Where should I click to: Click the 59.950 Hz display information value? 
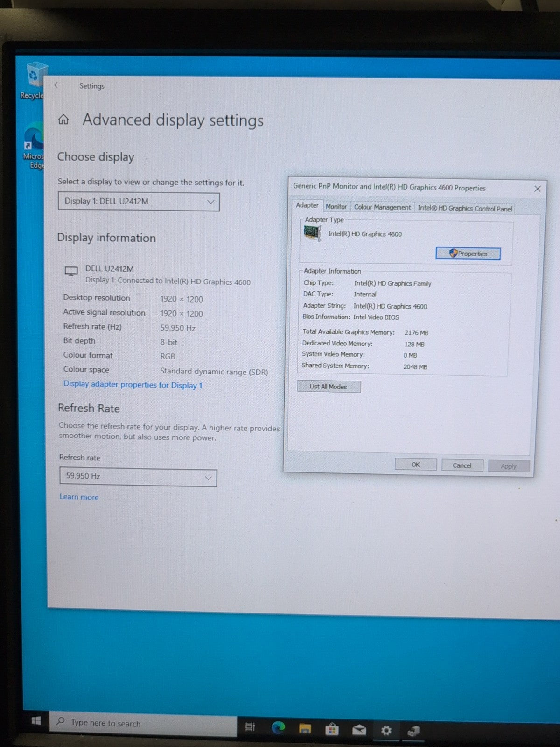(178, 328)
